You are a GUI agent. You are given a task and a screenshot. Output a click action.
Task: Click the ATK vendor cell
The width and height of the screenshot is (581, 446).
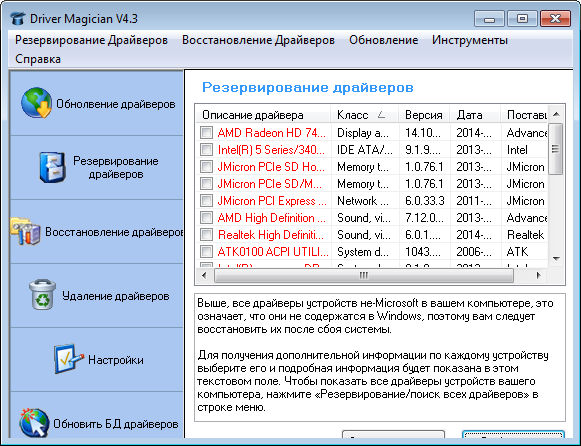(x=517, y=252)
